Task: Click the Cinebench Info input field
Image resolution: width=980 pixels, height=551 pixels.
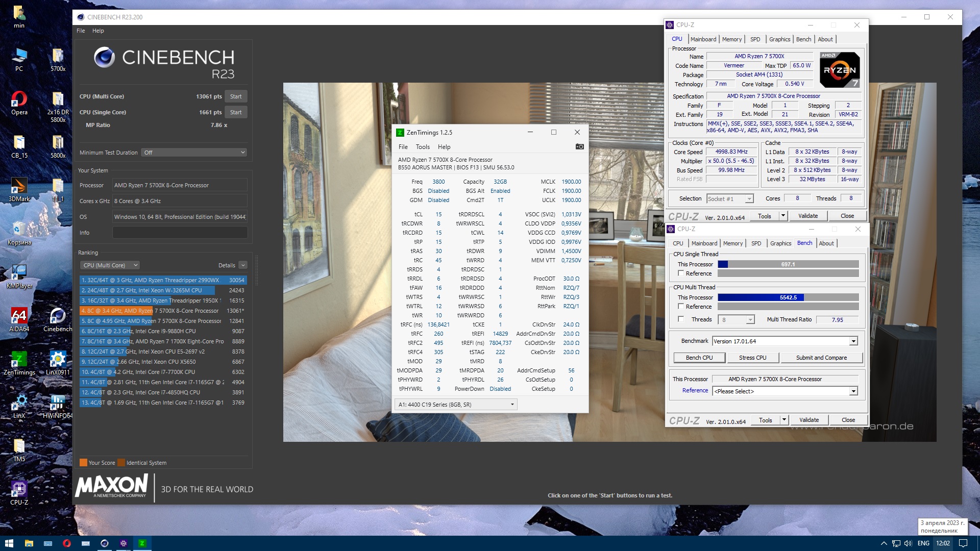Action: (x=180, y=233)
